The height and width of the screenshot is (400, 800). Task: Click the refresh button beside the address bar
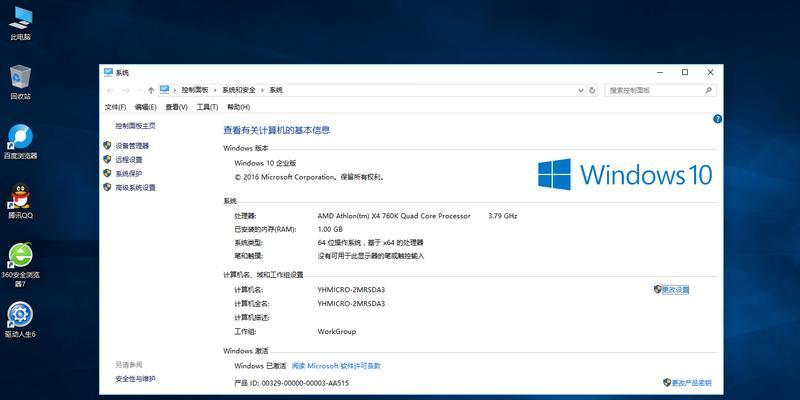click(592, 90)
